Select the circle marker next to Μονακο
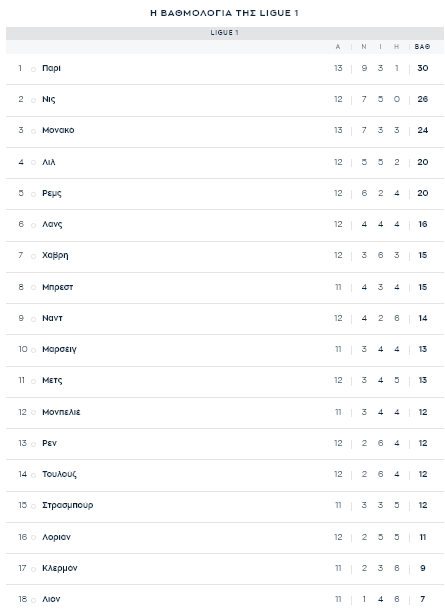The height and width of the screenshot is (616, 445). [33, 131]
